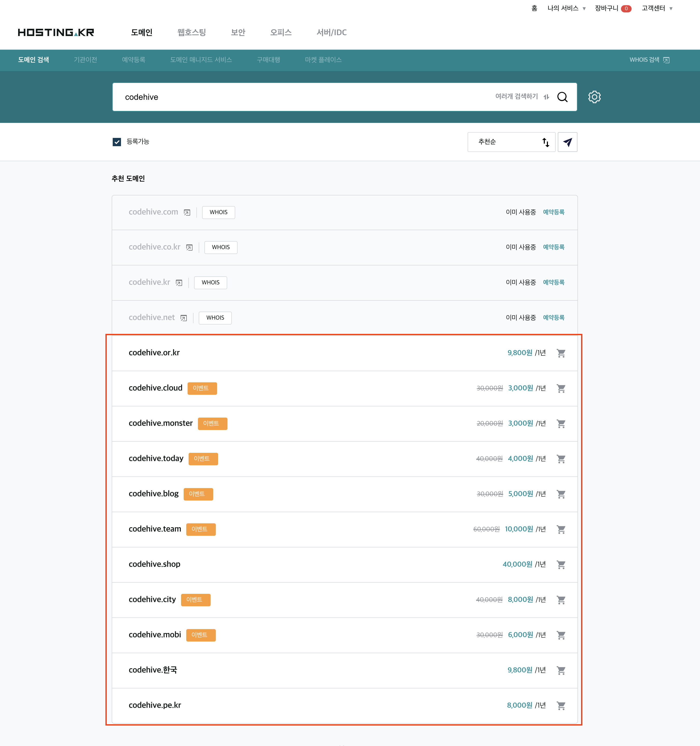
Task: Open codehive.com external link icon
Action: [187, 213]
